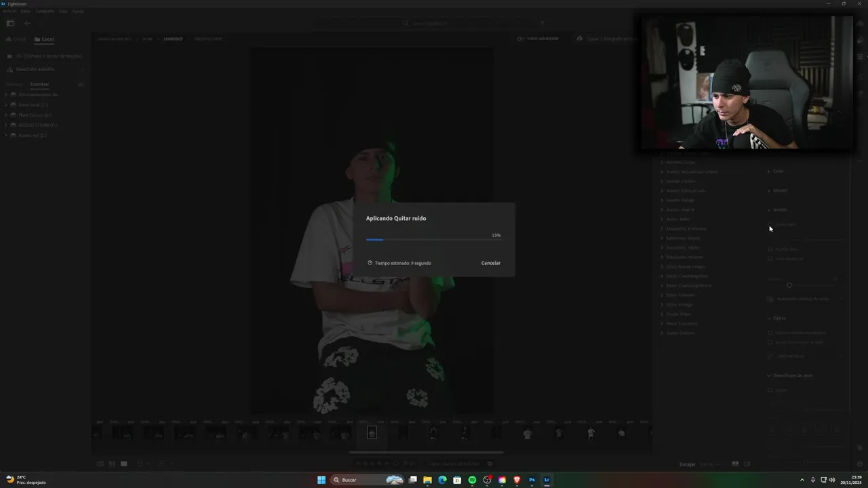Open the Ayuda menu
The image size is (868, 488).
pyautogui.click(x=78, y=12)
